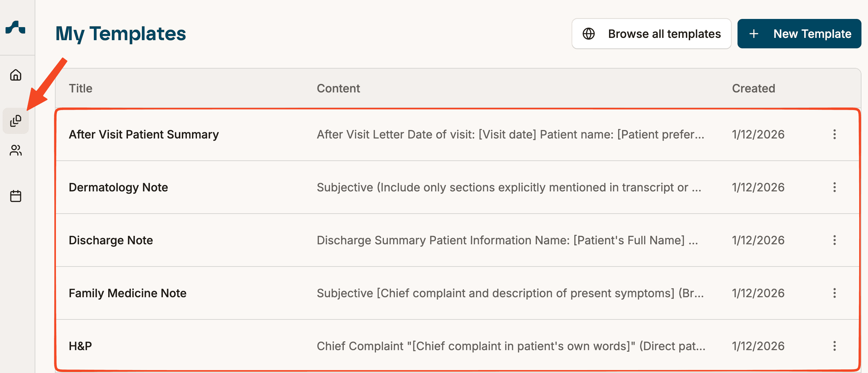The image size is (868, 373).
Task: Click the Created column header
Action: pos(754,88)
